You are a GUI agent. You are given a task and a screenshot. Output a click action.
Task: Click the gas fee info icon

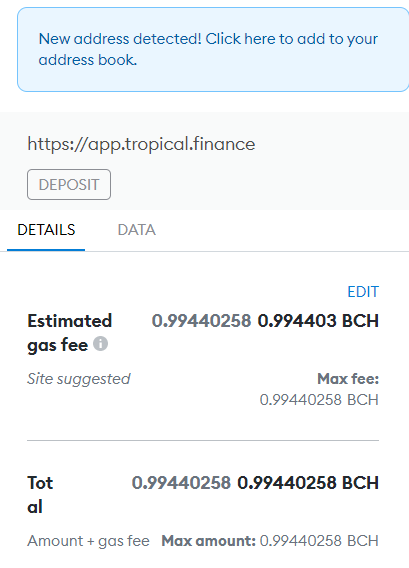point(100,343)
